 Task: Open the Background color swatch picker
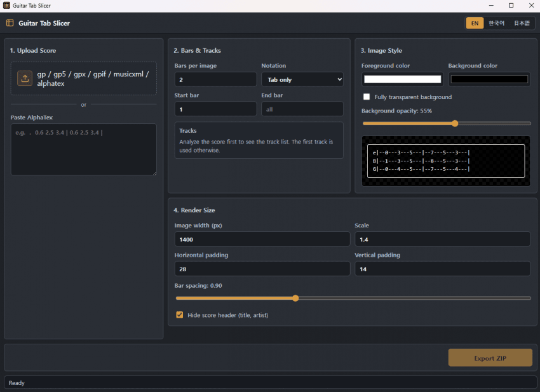click(x=489, y=79)
